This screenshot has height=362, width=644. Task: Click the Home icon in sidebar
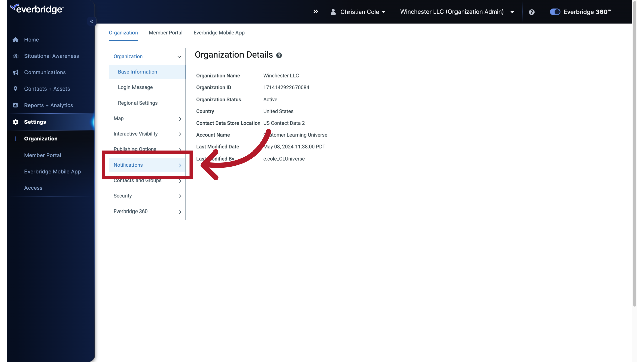15,40
